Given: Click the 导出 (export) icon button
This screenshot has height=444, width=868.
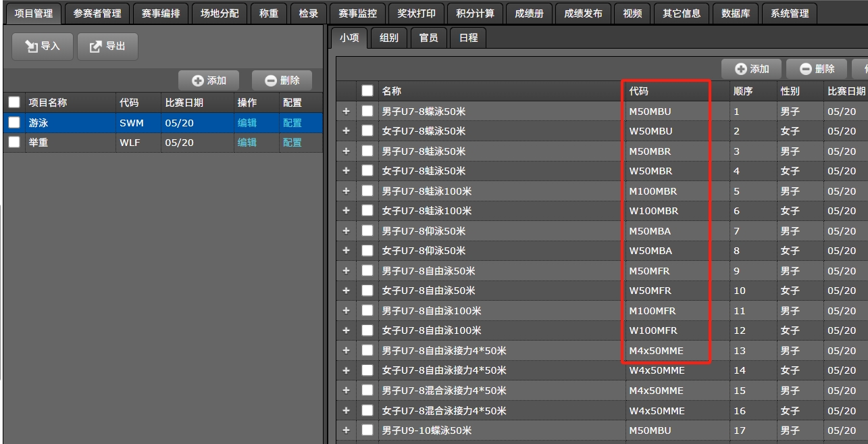Looking at the screenshot, I should click(97, 46).
